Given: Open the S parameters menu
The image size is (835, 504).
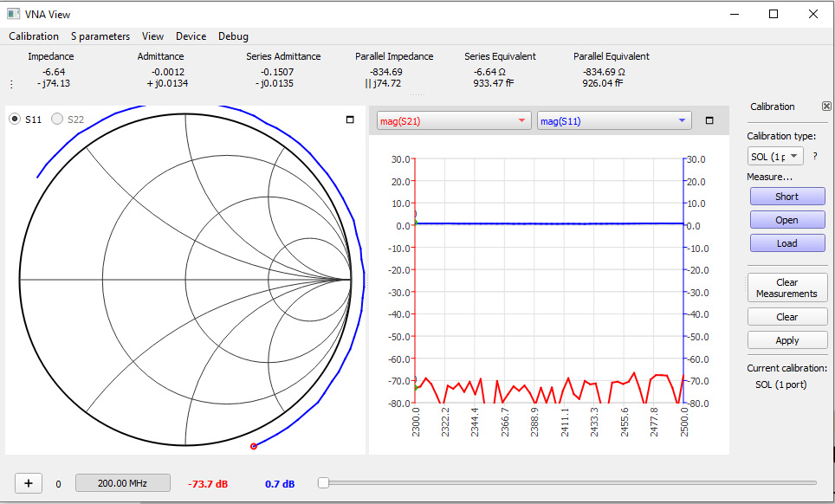Looking at the screenshot, I should tap(100, 36).
